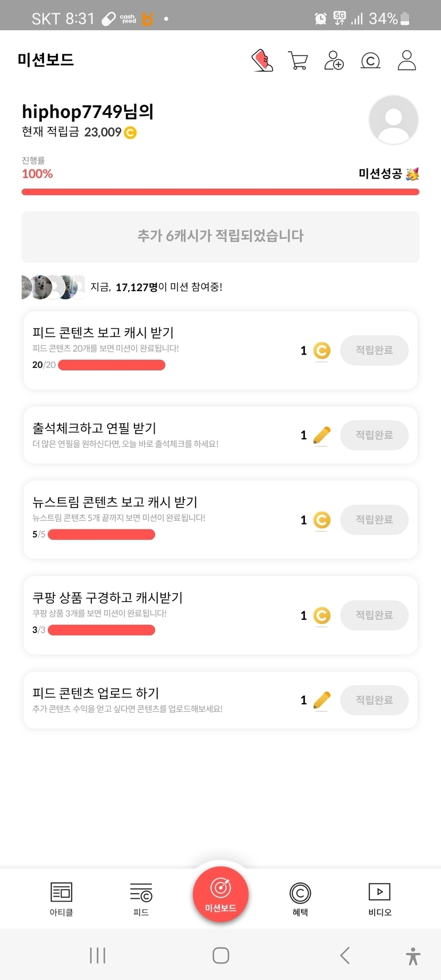Viewport: 441px width, 980px height.
Task: Switch to the 피드 tab
Action: tap(141, 899)
